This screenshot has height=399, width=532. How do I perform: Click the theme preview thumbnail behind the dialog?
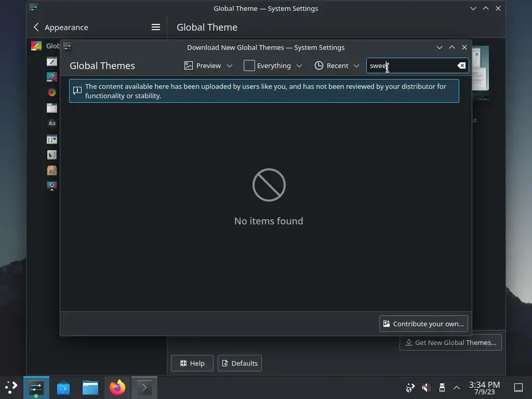point(481,73)
